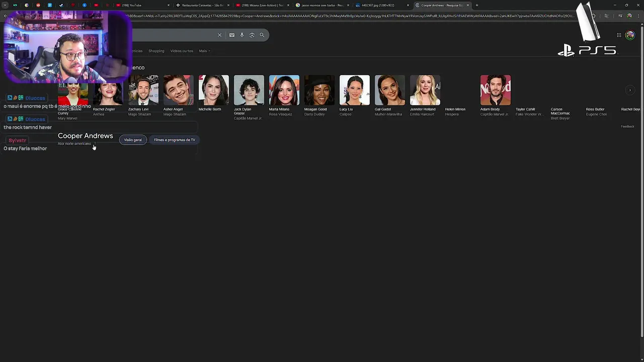Open Zachary Levi cast photo
This screenshot has height=362, width=644.
pyautogui.click(x=143, y=90)
